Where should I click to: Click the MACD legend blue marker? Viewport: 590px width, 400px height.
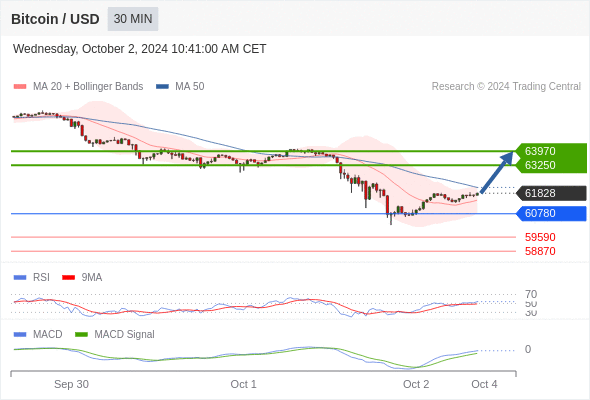(x=20, y=334)
